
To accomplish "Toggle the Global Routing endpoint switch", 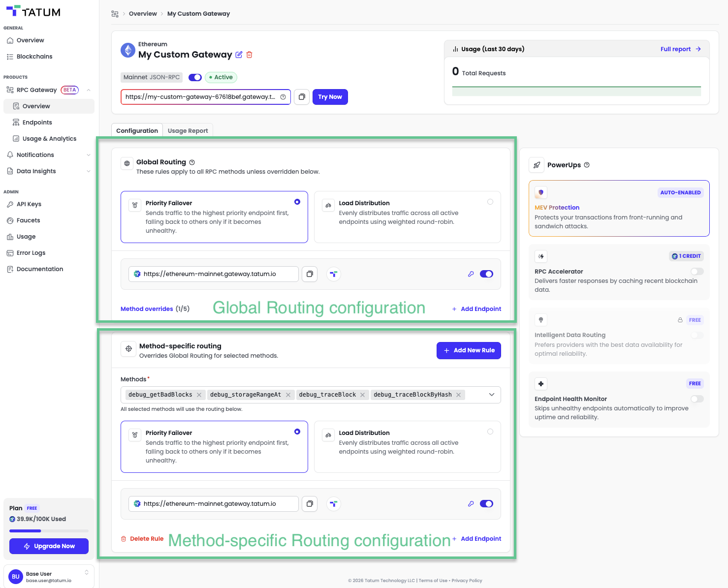I will click(x=486, y=274).
